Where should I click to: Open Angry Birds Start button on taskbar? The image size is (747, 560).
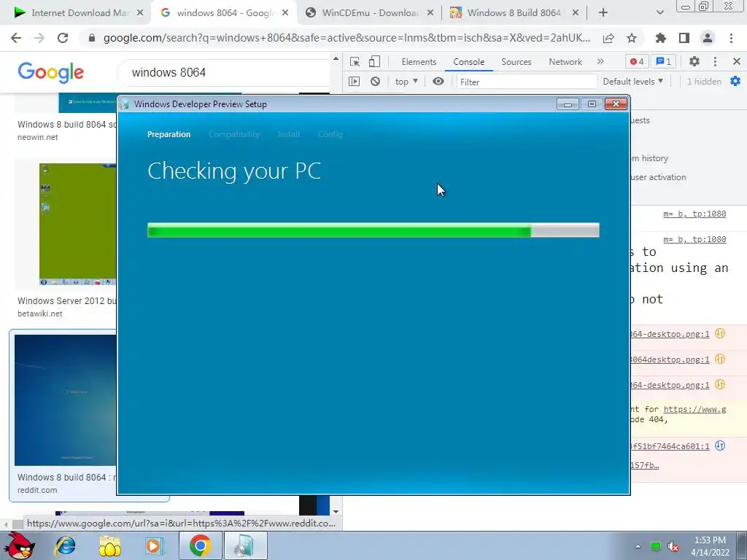(20, 545)
